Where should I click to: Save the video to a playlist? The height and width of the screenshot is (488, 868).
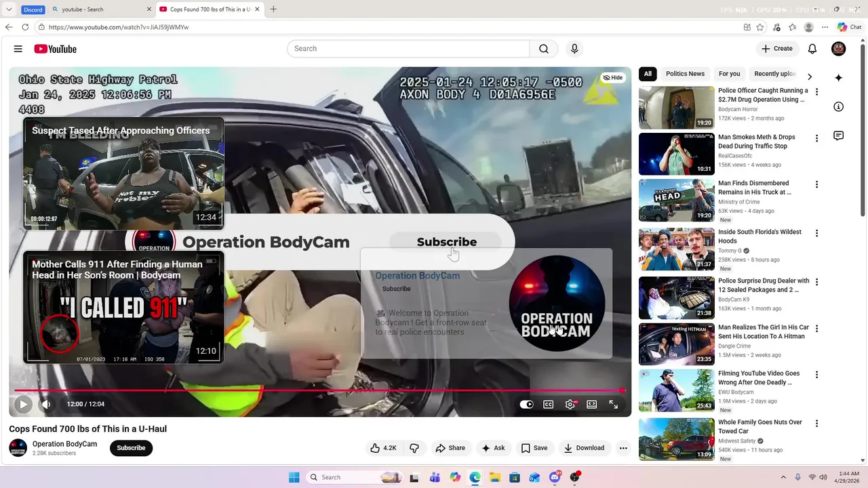click(x=534, y=448)
